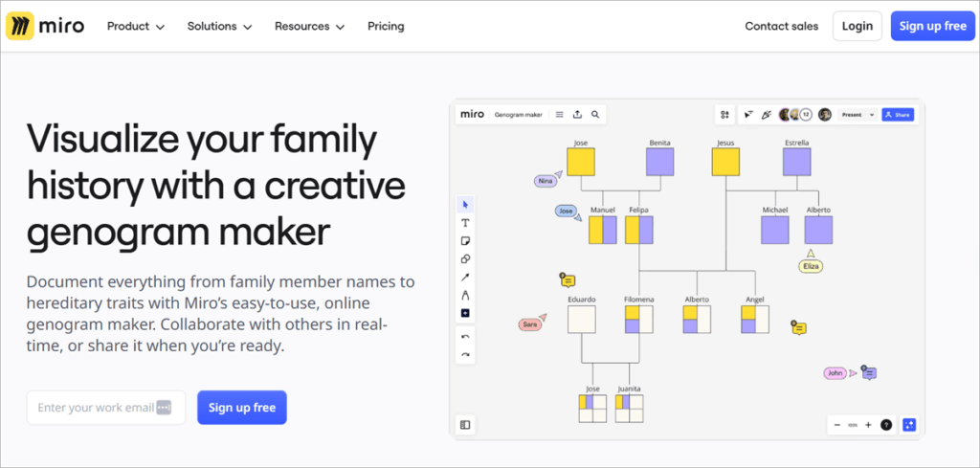Viewport: 980px width, 468px height.
Task: Focus the work email input field
Action: point(96,408)
